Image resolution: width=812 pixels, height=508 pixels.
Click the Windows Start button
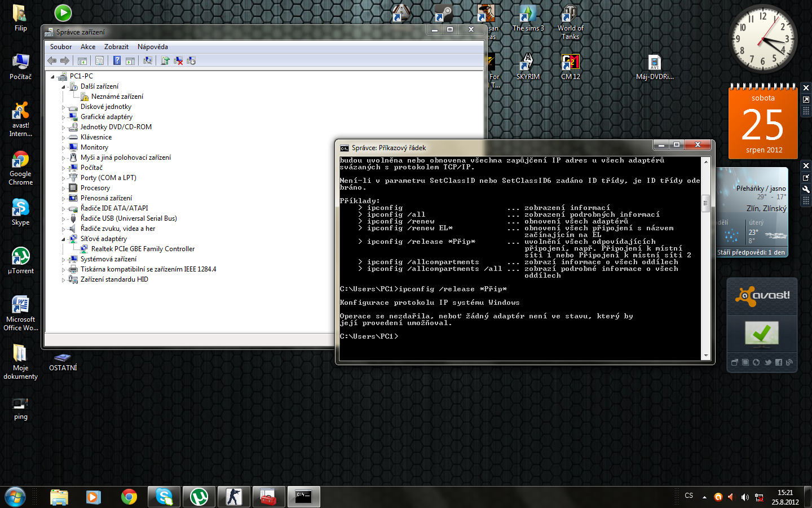(15, 497)
